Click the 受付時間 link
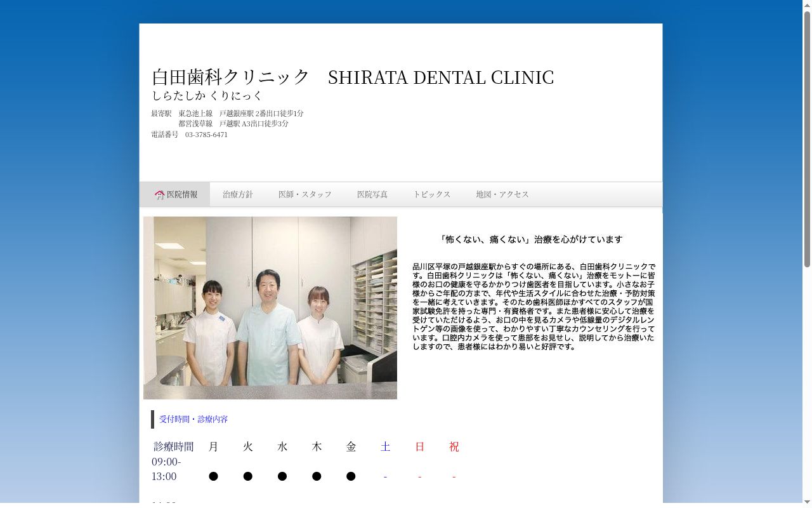812x508 pixels. point(174,419)
